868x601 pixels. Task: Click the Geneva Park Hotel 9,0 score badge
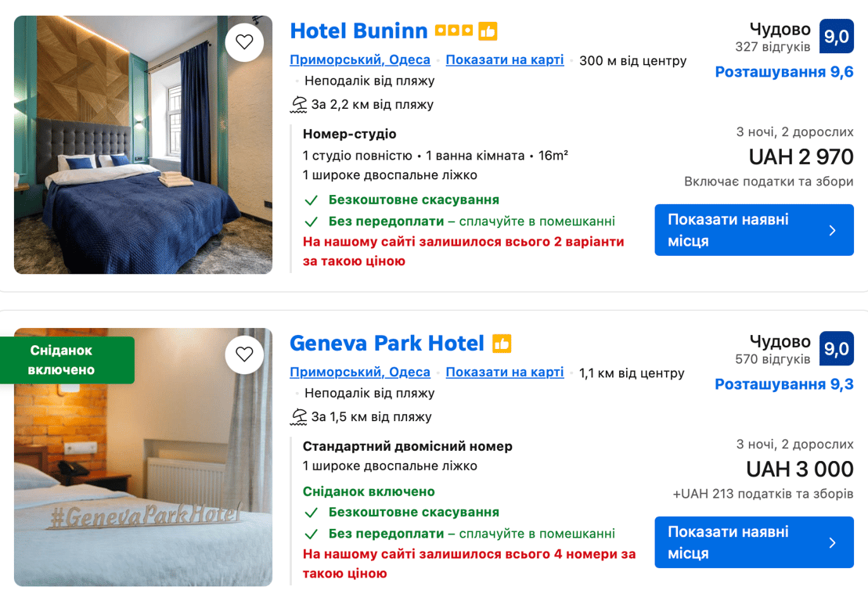pos(836,349)
